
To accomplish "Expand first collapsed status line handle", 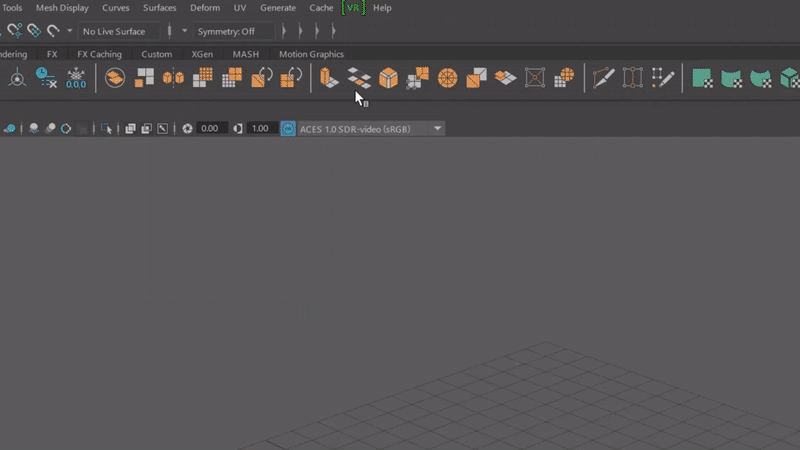I will pos(284,31).
